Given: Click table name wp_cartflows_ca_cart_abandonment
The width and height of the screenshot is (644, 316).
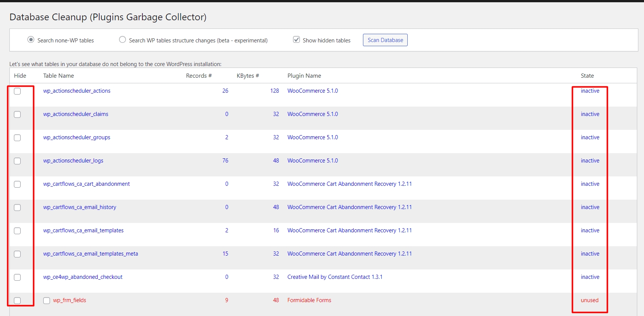Looking at the screenshot, I should 86,184.
